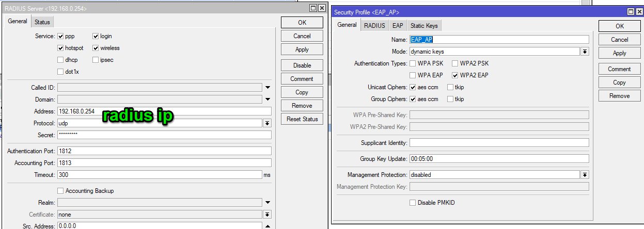Click Comment in RADIUS Server window
Viewport: 644px width, 229px height.
tap(302, 79)
